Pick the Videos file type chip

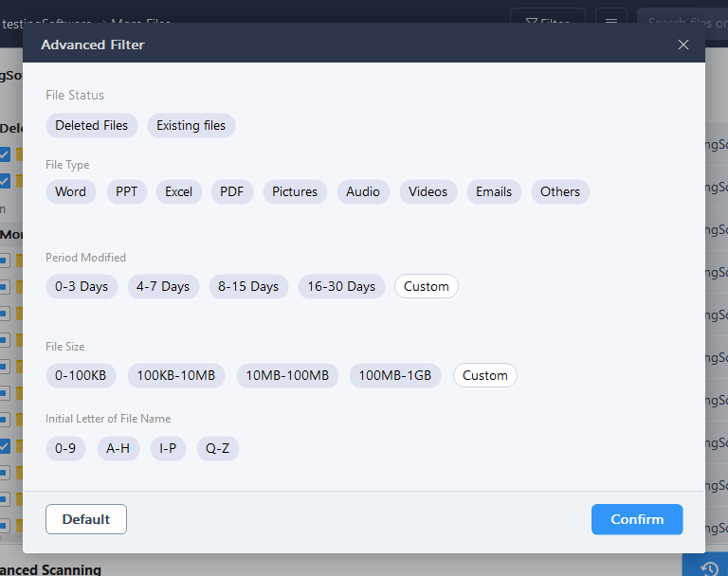(x=428, y=191)
